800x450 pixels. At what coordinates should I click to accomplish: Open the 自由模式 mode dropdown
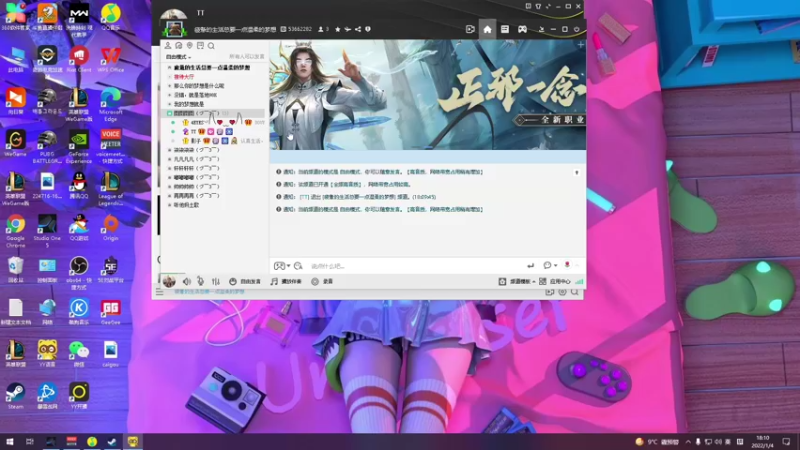click(179, 57)
